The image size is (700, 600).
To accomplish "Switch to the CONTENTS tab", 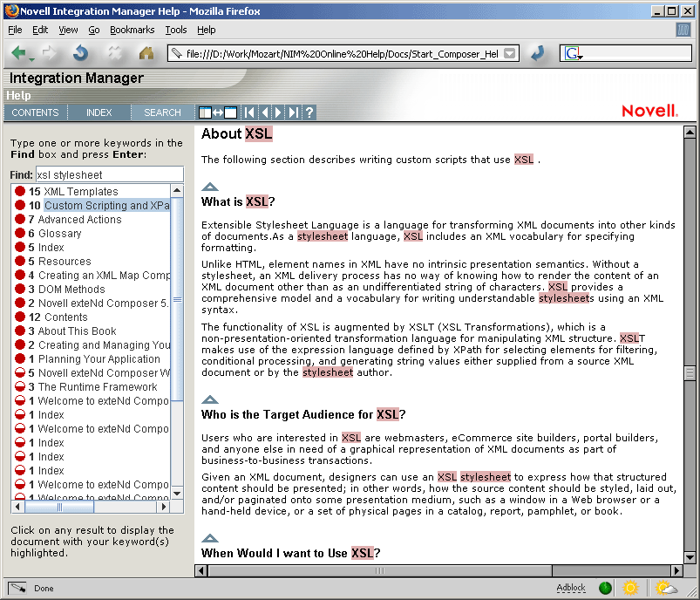I will 35,112.
